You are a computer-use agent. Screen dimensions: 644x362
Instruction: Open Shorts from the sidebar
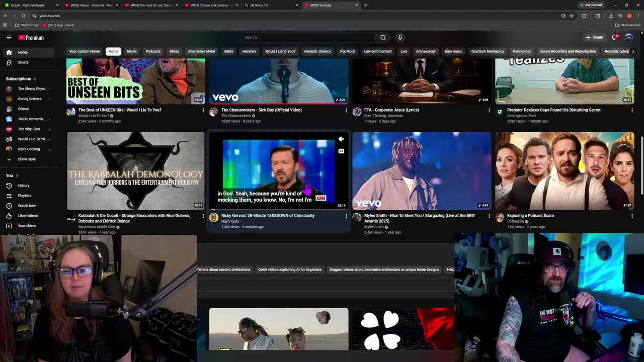pyautogui.click(x=23, y=62)
